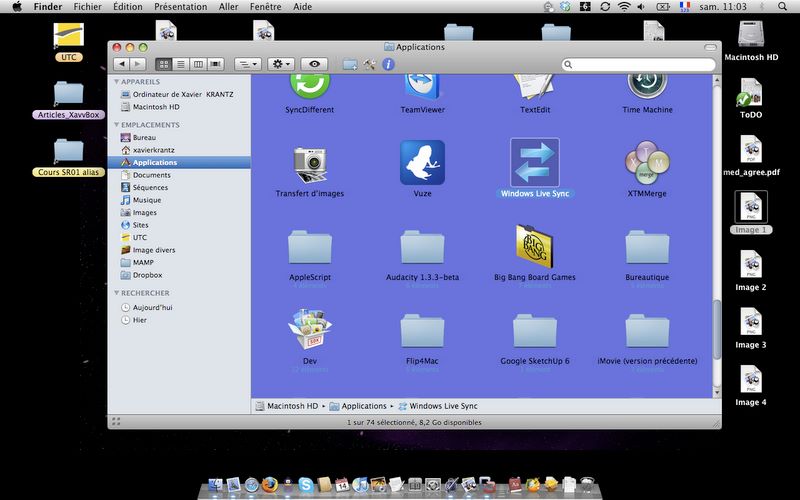Screen dimensions: 800x500
Task: Click the Back navigation arrow
Action: coord(121,64)
